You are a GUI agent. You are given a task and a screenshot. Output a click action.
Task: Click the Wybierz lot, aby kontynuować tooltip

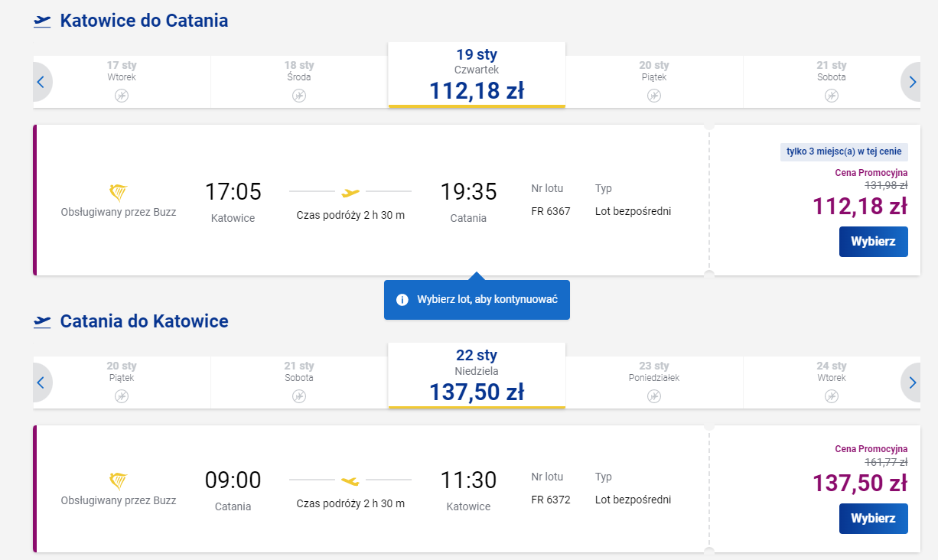tap(487, 300)
